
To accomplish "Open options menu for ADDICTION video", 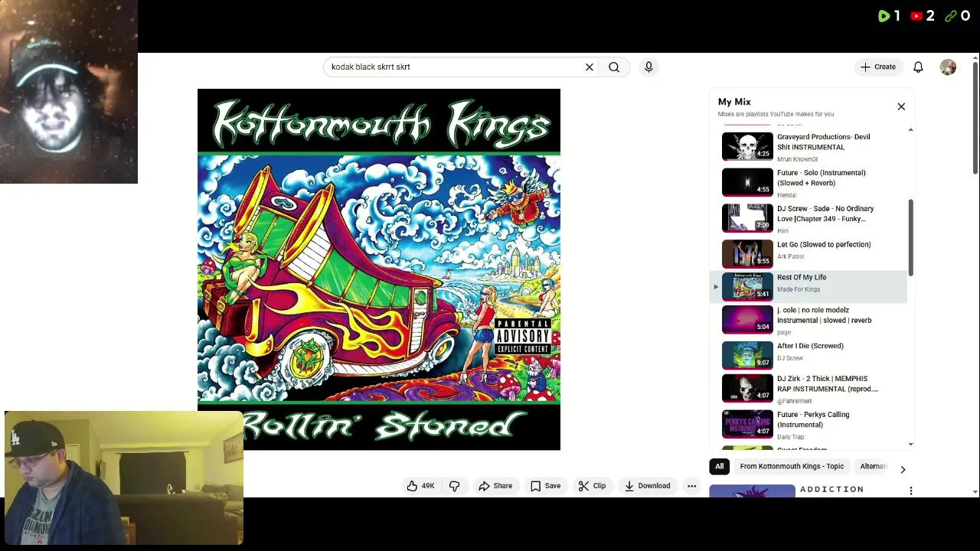I will [910, 491].
